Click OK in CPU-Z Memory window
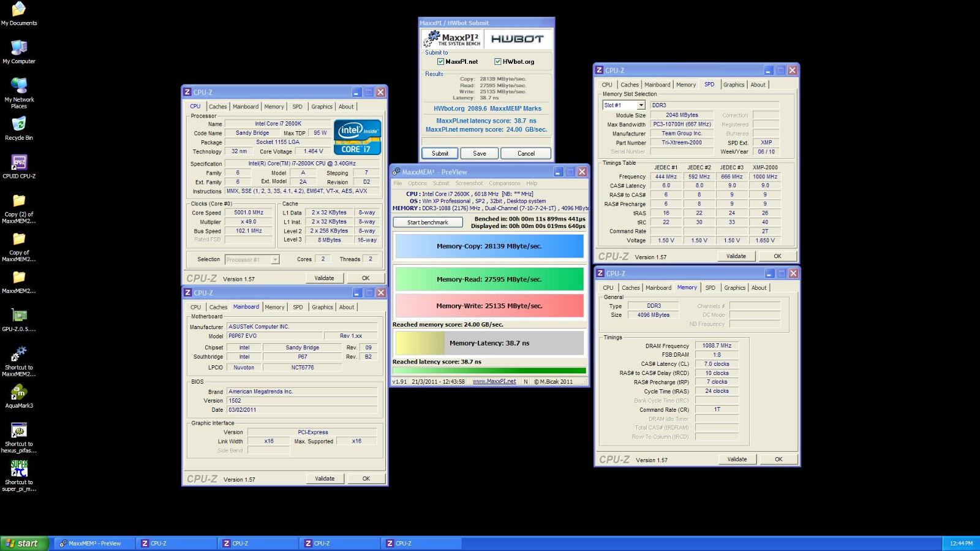 coord(778,459)
